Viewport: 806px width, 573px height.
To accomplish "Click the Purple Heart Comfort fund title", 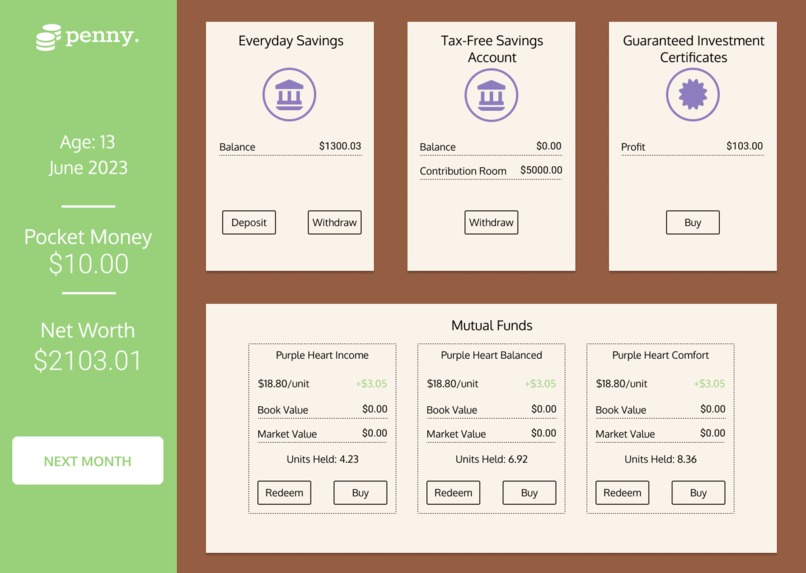I will coord(661,355).
